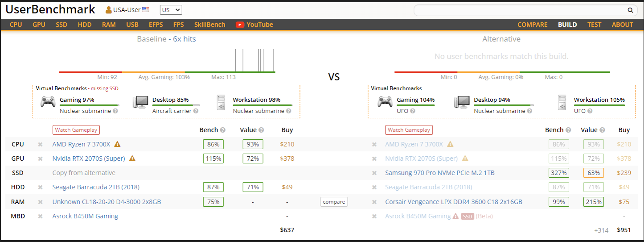Open the US country dropdown

pyautogui.click(x=171, y=10)
